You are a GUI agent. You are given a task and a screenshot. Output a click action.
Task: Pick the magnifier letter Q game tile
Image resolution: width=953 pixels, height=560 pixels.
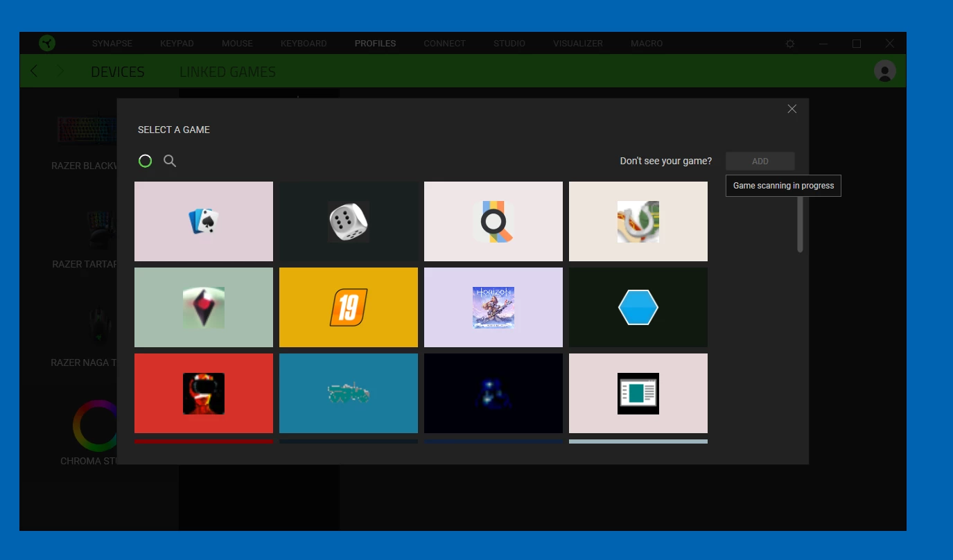493,221
